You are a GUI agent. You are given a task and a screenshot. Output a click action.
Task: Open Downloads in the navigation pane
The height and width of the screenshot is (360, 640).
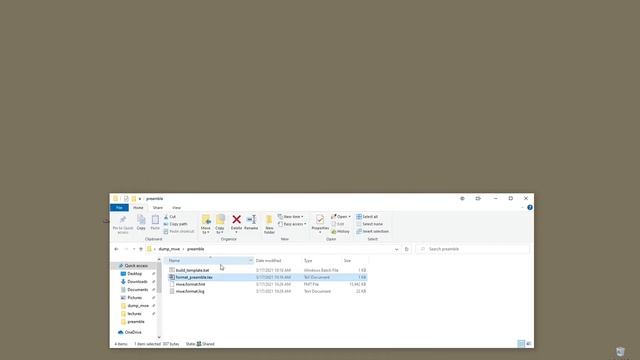pyautogui.click(x=137, y=282)
